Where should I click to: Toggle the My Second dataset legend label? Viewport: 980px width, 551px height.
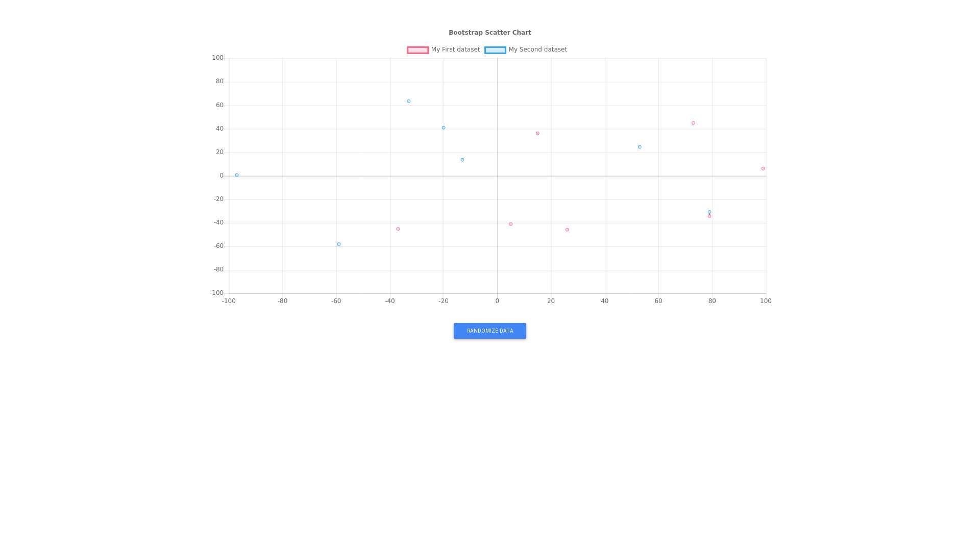537,49
